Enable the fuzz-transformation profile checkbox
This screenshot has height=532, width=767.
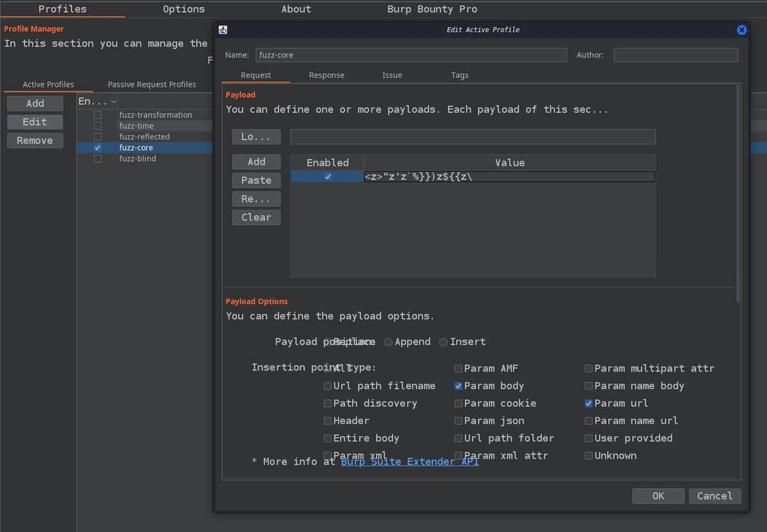[98, 115]
